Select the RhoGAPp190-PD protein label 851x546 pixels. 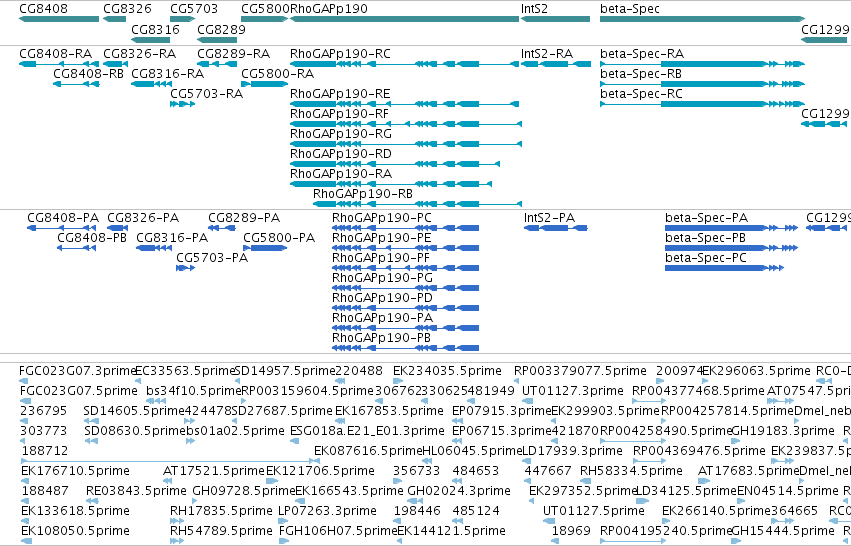pos(383,299)
